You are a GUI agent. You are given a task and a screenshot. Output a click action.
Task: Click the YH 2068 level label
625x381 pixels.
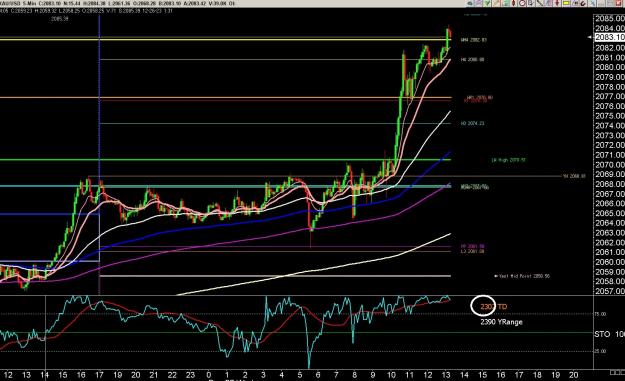pyautogui.click(x=574, y=176)
